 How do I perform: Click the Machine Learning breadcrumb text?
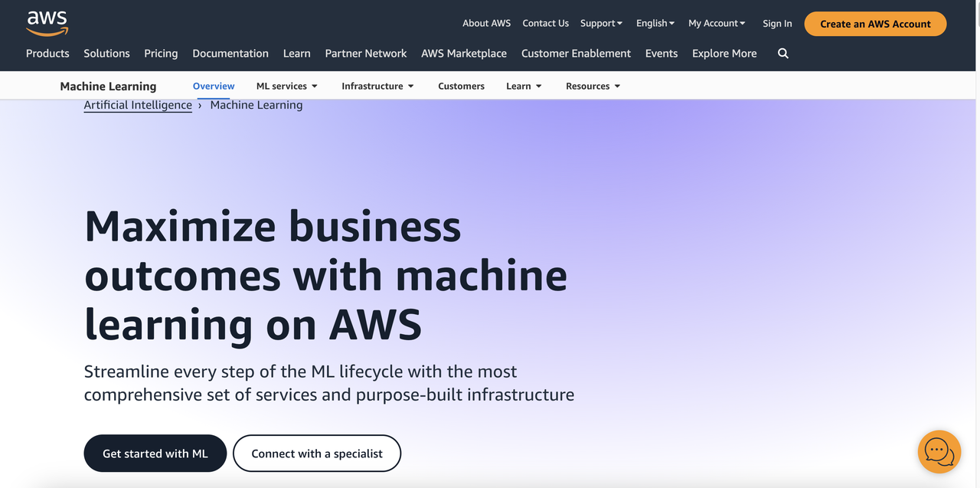[256, 105]
